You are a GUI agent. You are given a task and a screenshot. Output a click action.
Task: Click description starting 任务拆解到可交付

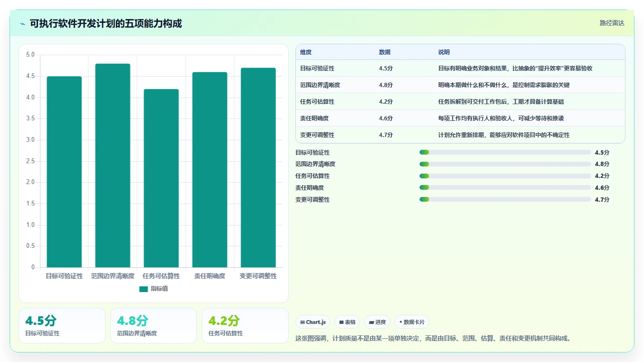pyautogui.click(x=501, y=102)
